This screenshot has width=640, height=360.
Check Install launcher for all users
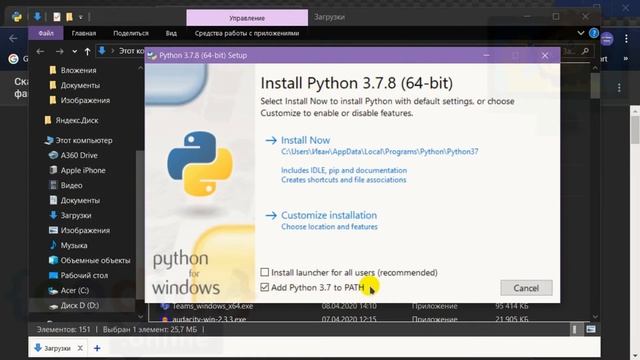click(264, 272)
